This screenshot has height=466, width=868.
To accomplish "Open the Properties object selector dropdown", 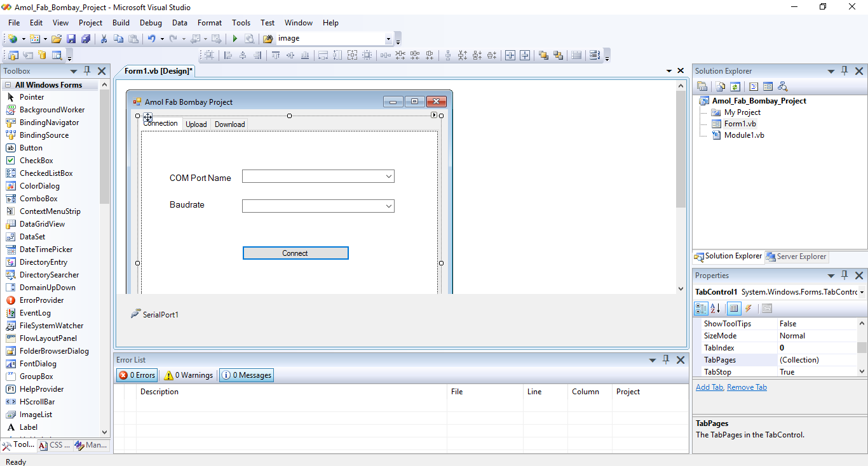I will pos(862,292).
